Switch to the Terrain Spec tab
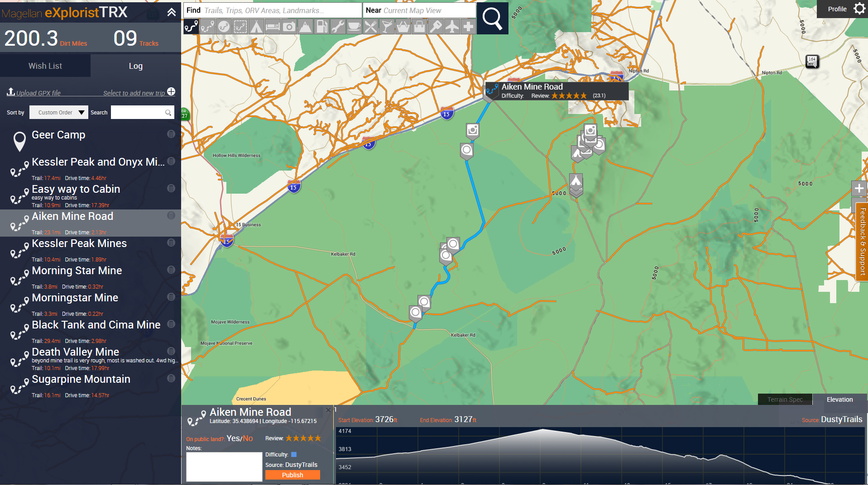 (x=785, y=399)
